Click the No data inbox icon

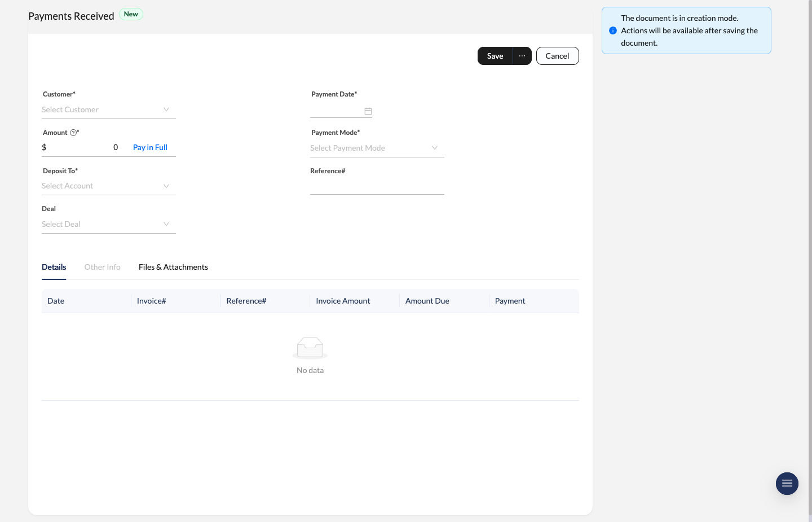click(x=310, y=347)
